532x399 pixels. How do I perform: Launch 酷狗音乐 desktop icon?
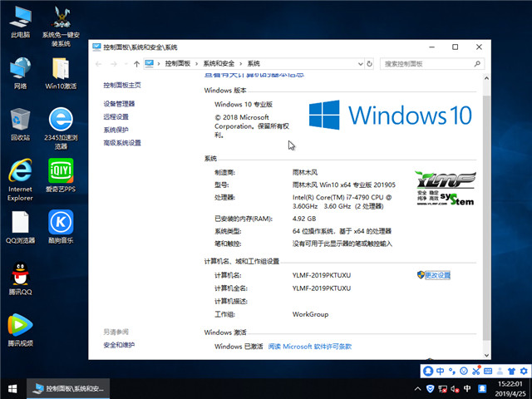point(61,227)
